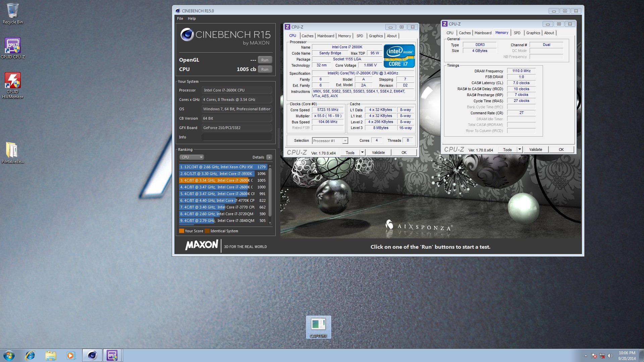This screenshot has width=644, height=362.
Task: Run the CPU benchmark
Action: point(265,69)
